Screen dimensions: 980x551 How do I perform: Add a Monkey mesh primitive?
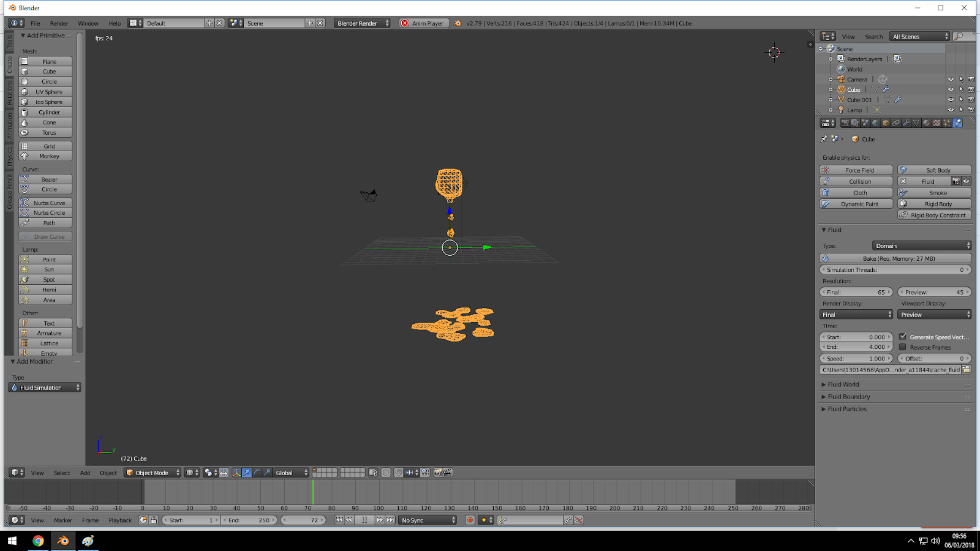[45, 156]
